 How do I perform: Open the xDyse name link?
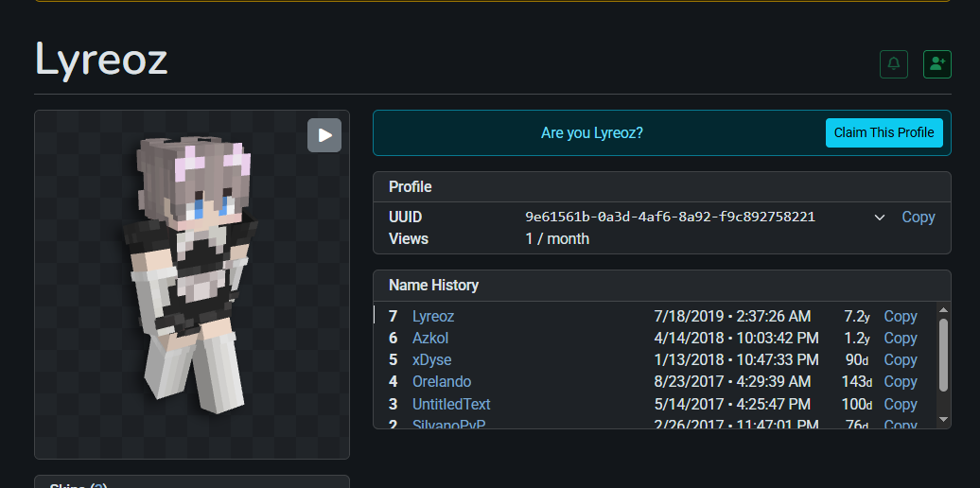pos(432,360)
